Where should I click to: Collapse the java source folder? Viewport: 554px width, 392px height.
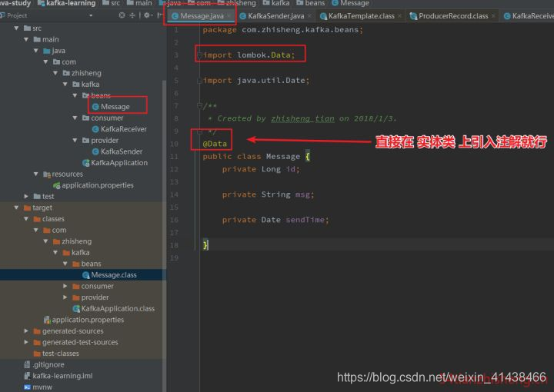coord(36,51)
